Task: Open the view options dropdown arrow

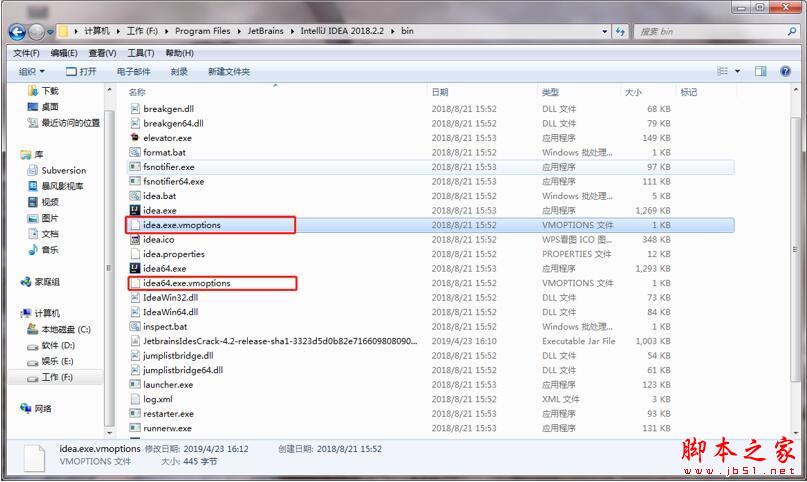Action: click(x=738, y=71)
